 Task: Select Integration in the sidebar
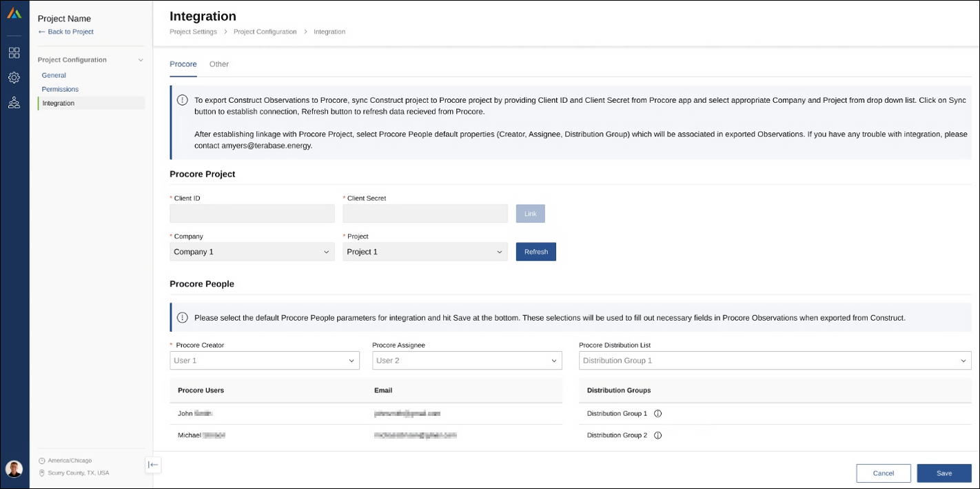pyautogui.click(x=92, y=103)
